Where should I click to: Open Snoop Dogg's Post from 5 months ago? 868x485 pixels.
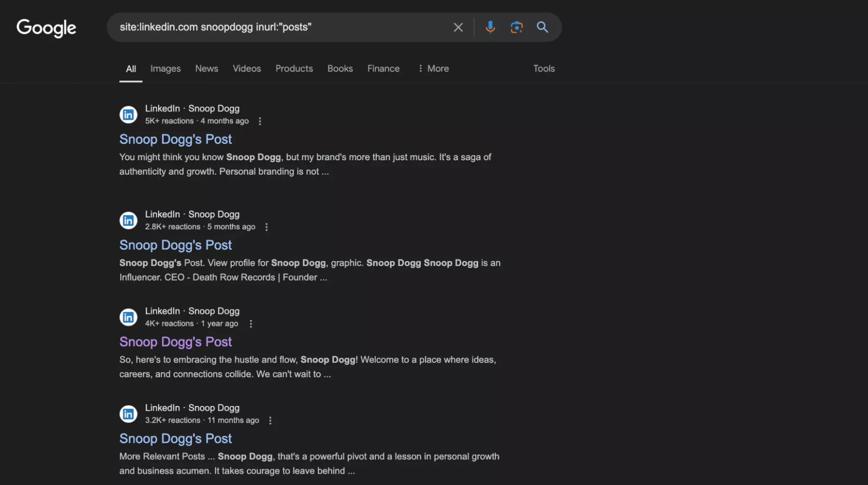coord(175,245)
